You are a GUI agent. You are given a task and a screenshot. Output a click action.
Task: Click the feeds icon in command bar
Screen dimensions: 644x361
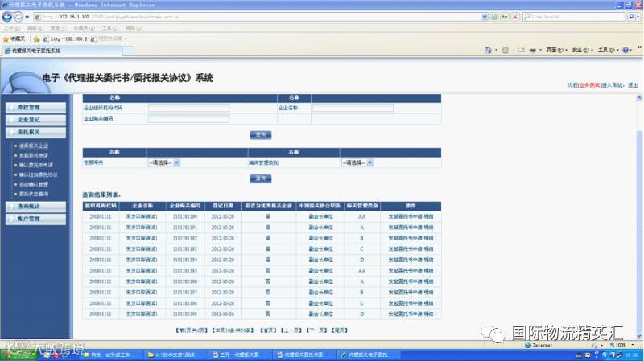[506, 50]
